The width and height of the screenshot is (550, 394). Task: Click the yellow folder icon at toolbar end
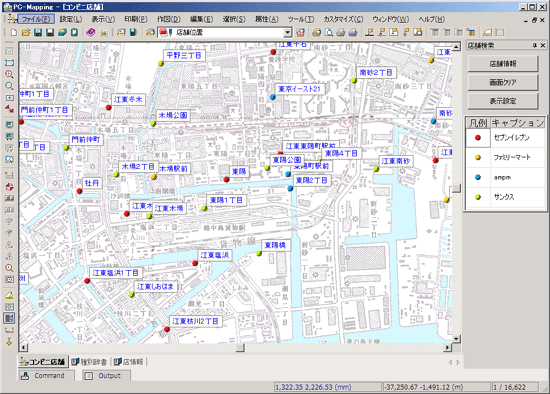tap(487, 33)
